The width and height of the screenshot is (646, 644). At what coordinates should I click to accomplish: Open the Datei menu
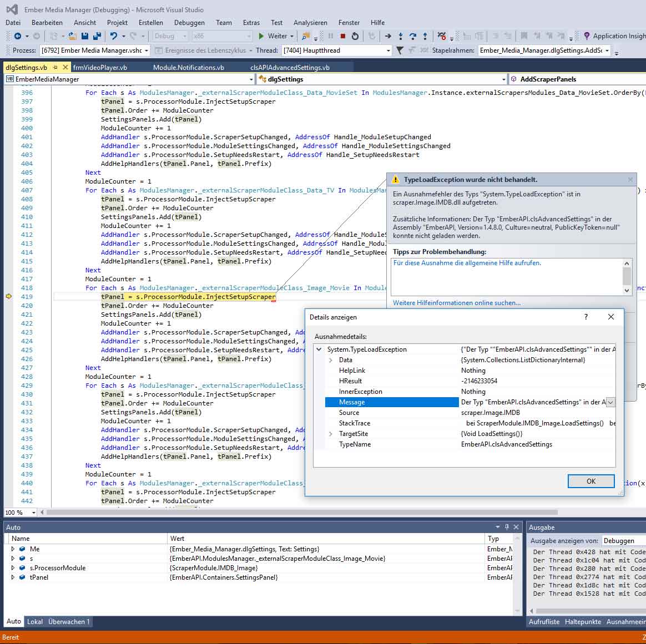(13, 23)
